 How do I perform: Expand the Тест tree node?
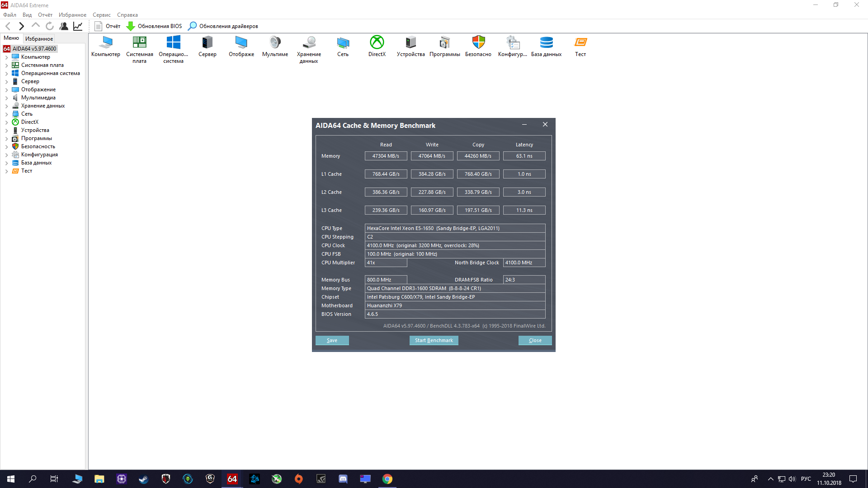[6, 171]
